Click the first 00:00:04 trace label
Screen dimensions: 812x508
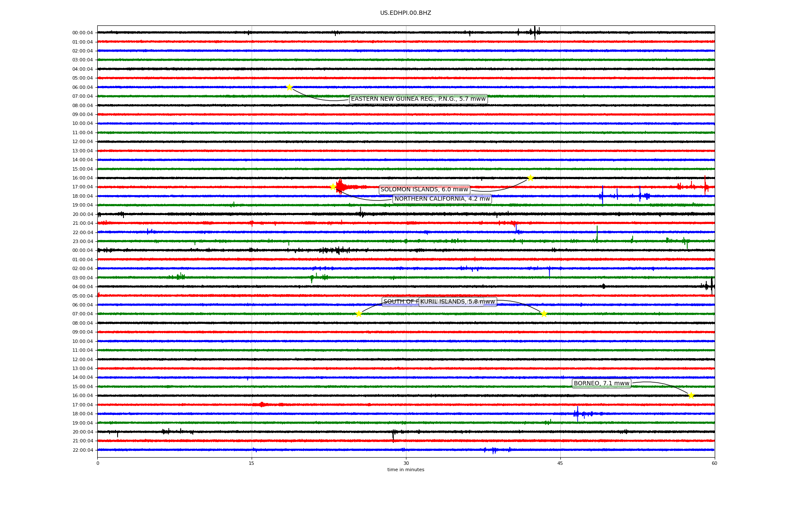tap(82, 33)
